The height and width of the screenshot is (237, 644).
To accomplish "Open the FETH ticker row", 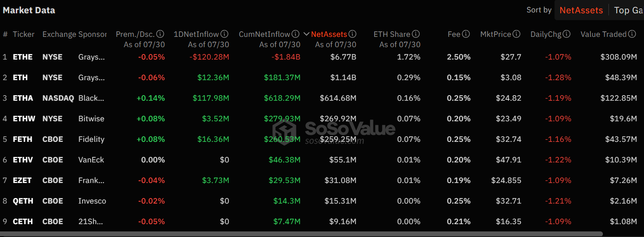I will [x=23, y=139].
